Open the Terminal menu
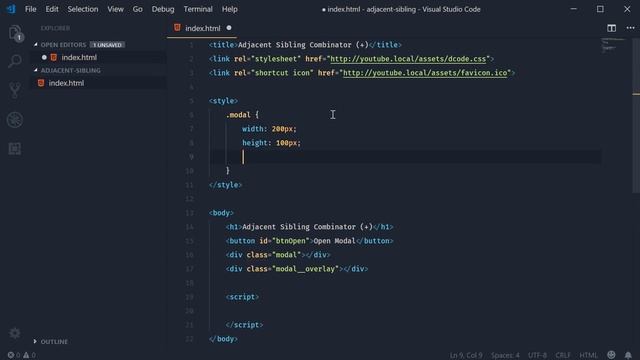Screen dimensions: 640x360 pyautogui.click(x=198, y=9)
